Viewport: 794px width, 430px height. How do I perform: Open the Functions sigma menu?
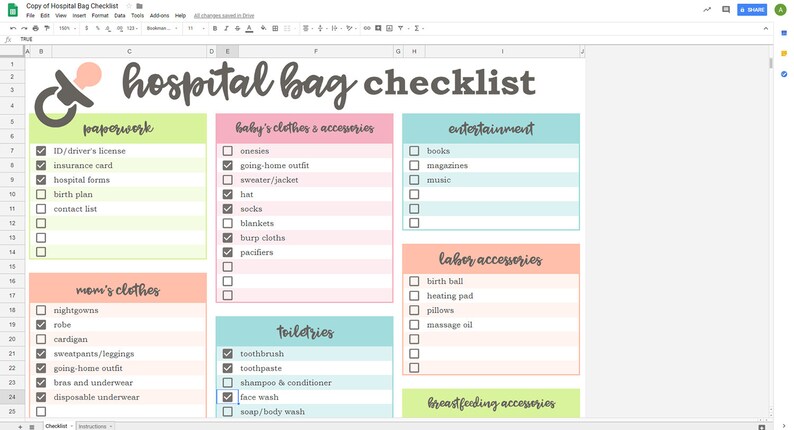pos(417,28)
